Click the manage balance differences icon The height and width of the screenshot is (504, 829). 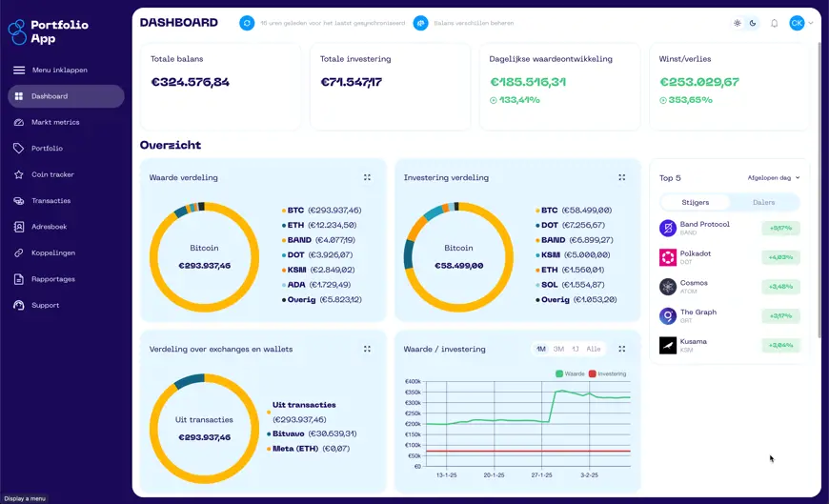pyautogui.click(x=420, y=23)
